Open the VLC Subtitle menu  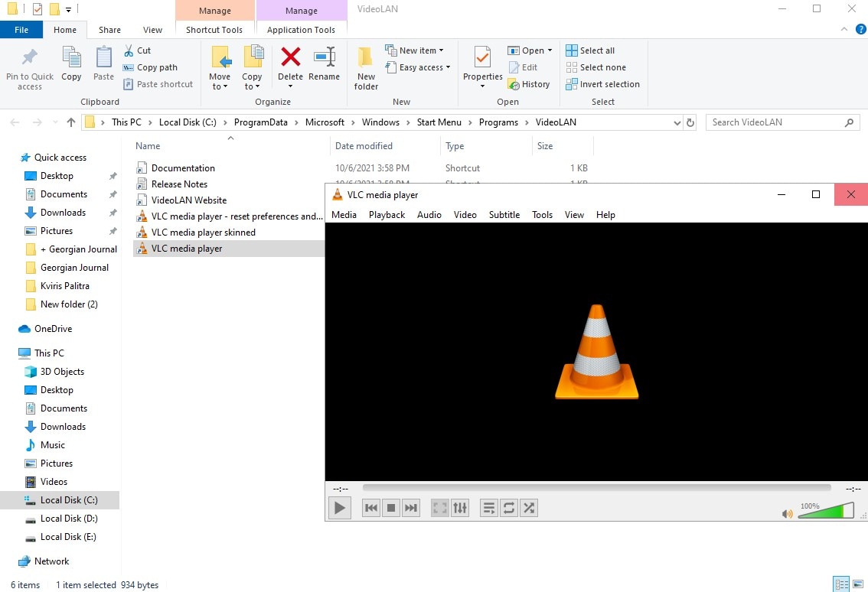(504, 215)
